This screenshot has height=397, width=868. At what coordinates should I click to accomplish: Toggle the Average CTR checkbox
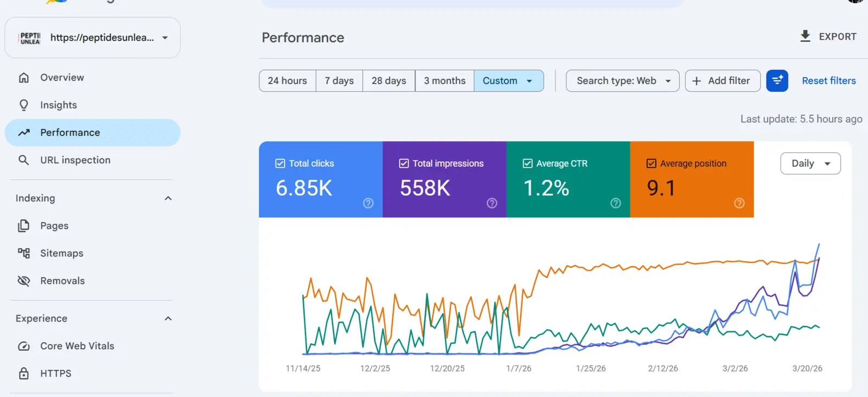click(528, 163)
